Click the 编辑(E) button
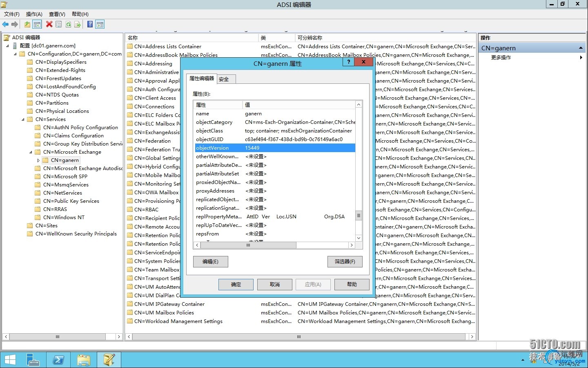 pyautogui.click(x=211, y=262)
